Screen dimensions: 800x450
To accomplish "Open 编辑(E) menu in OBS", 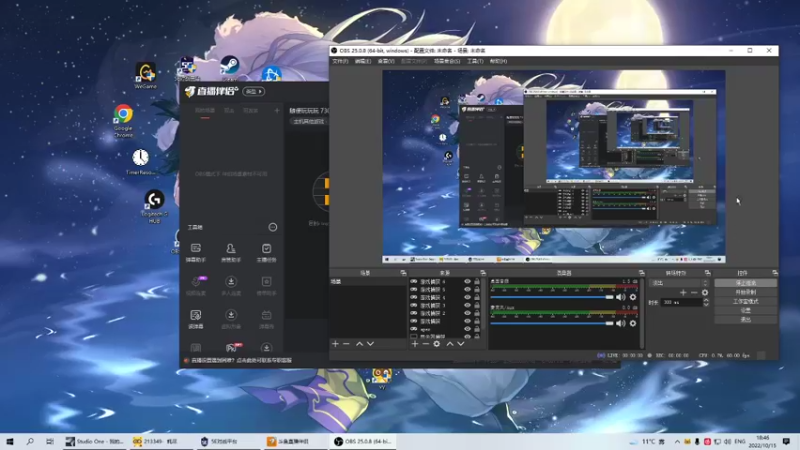I will pyautogui.click(x=363, y=61).
